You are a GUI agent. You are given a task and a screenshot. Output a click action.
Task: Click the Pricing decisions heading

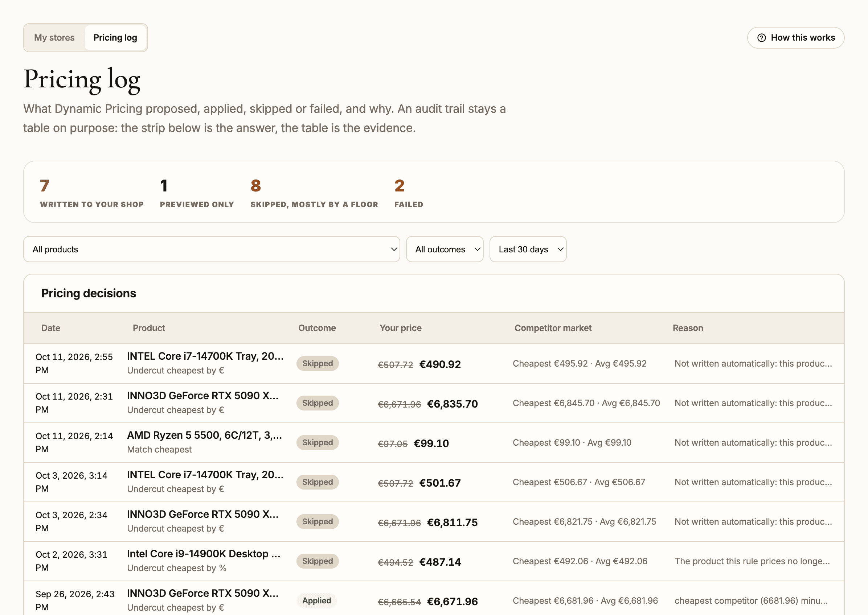(x=89, y=293)
